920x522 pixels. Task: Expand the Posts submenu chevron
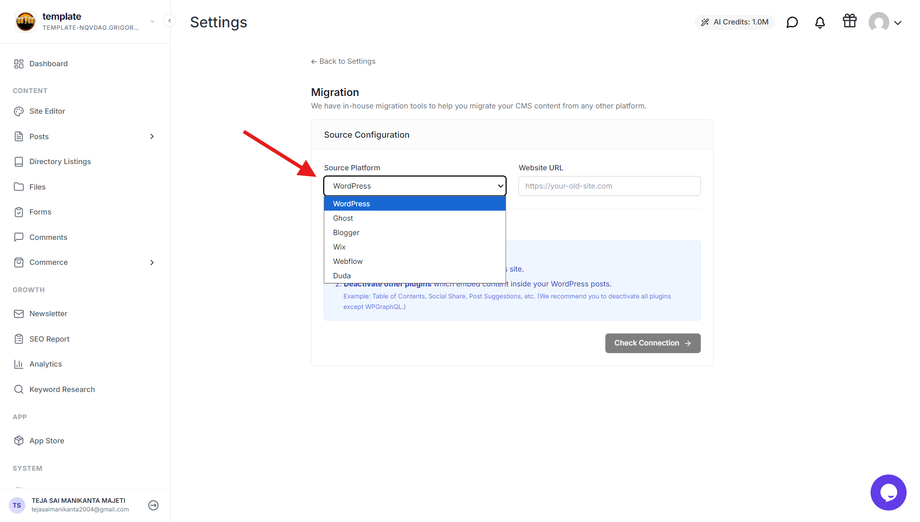tap(152, 137)
